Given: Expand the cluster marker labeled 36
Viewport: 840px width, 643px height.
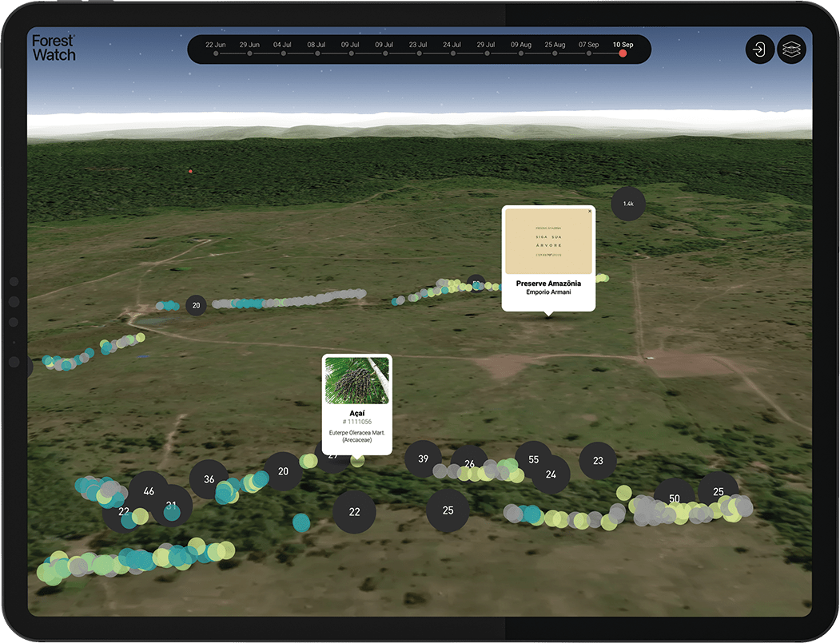Looking at the screenshot, I should [209, 479].
